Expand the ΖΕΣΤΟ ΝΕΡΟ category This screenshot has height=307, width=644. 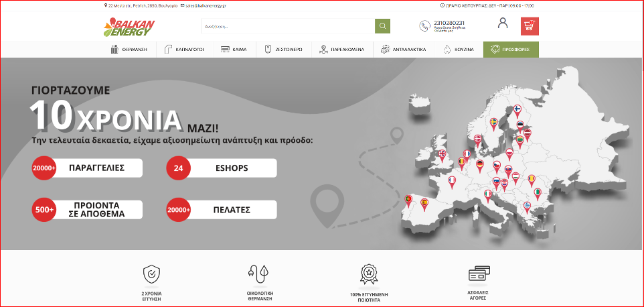[282, 50]
